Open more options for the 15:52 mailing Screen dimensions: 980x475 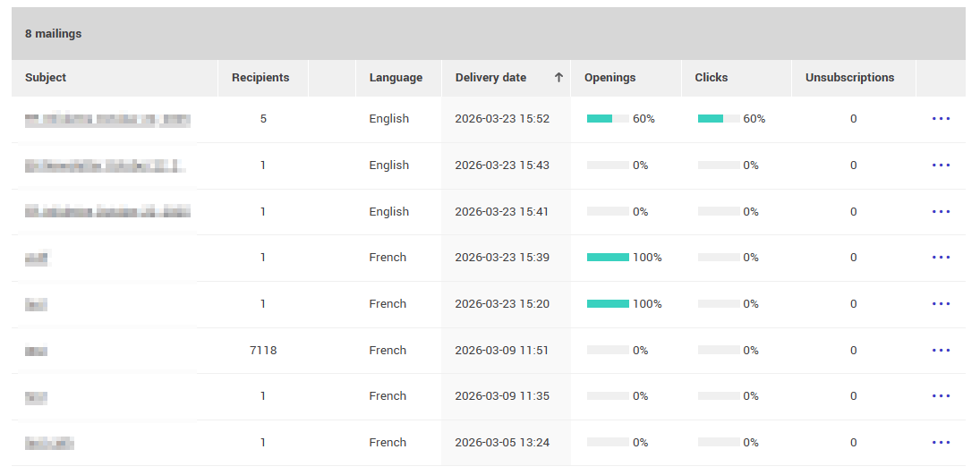pyautogui.click(x=941, y=119)
